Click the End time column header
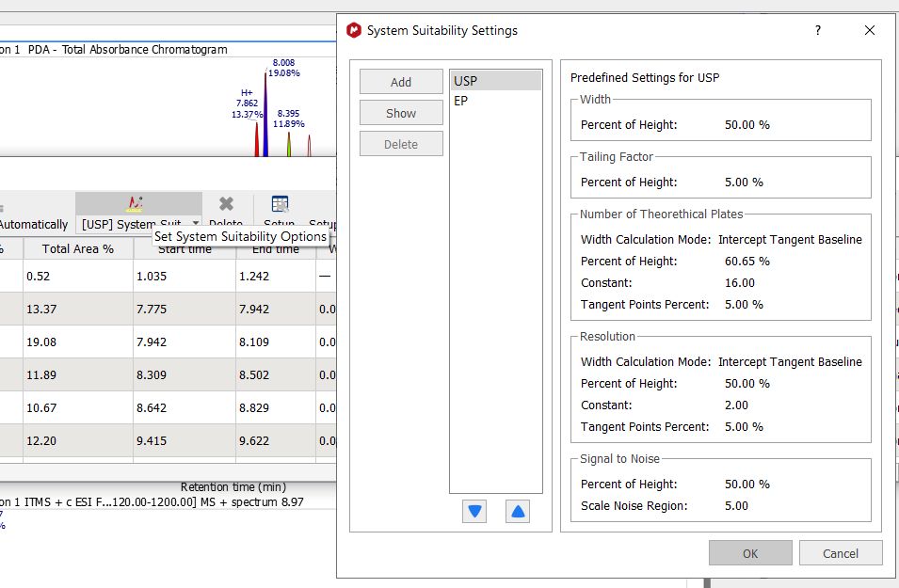This screenshot has height=588, width=899. point(276,248)
